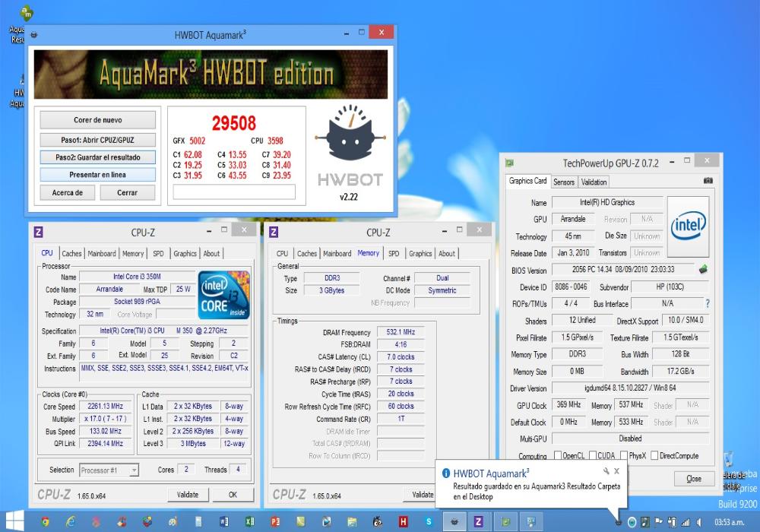
Task: Toggle the DirectCompute checkbox in GPU-Z
Action: [654, 455]
